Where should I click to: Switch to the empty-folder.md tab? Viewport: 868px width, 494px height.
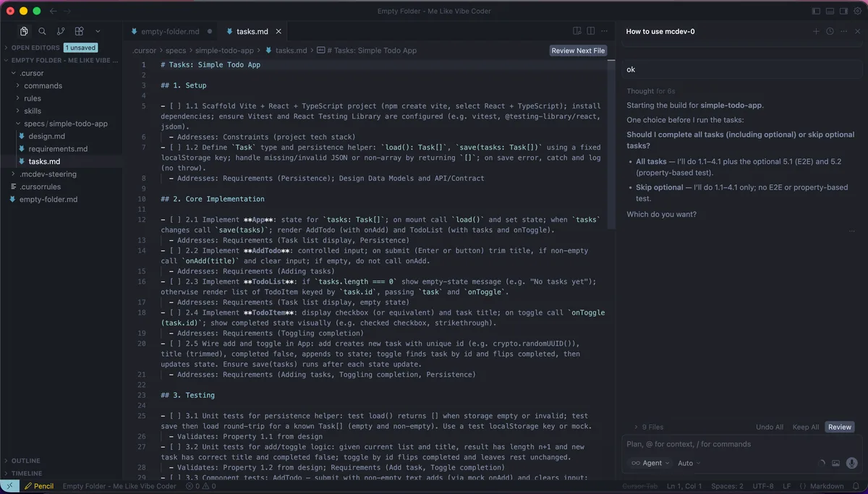click(170, 32)
